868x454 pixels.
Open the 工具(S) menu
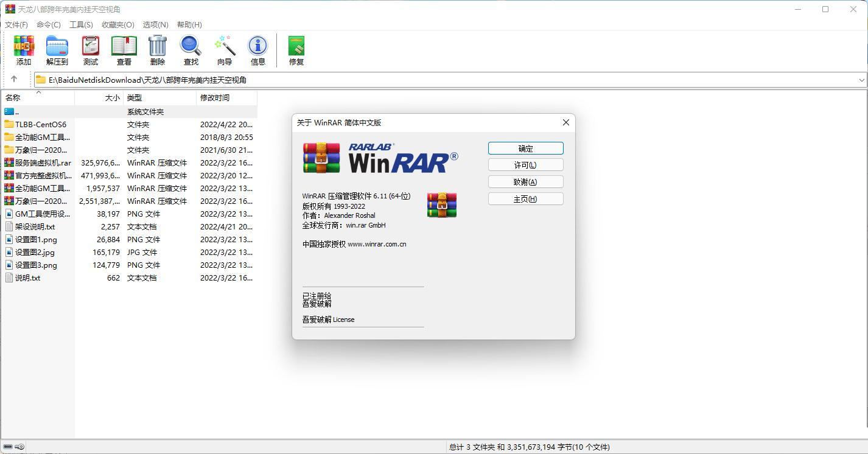pos(81,24)
